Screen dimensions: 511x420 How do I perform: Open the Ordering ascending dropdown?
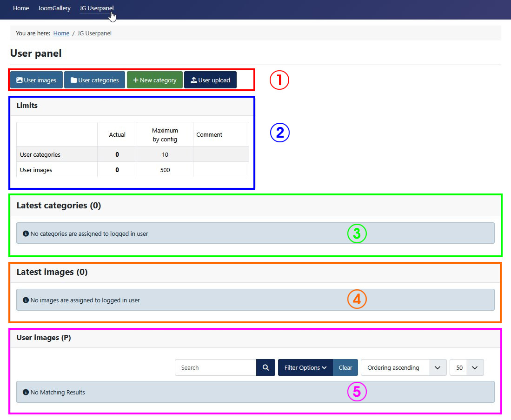[404, 367]
